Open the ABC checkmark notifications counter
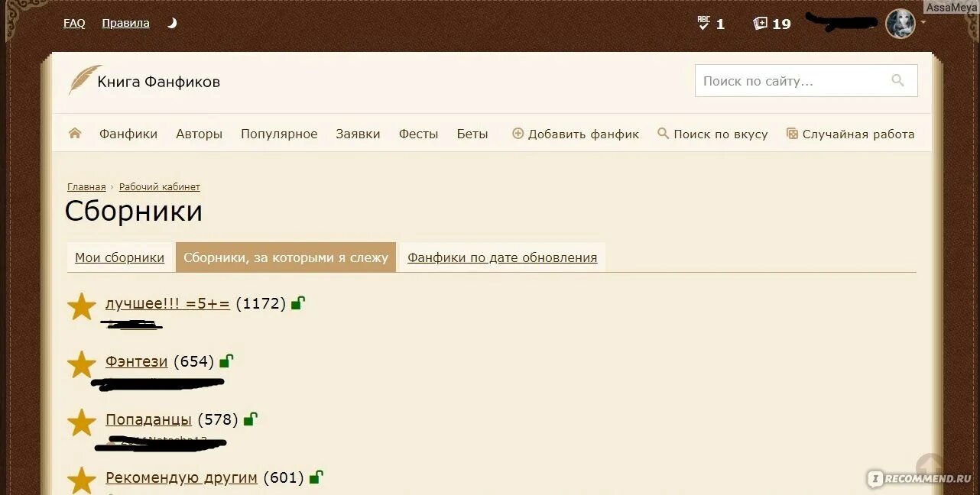 pyautogui.click(x=711, y=24)
